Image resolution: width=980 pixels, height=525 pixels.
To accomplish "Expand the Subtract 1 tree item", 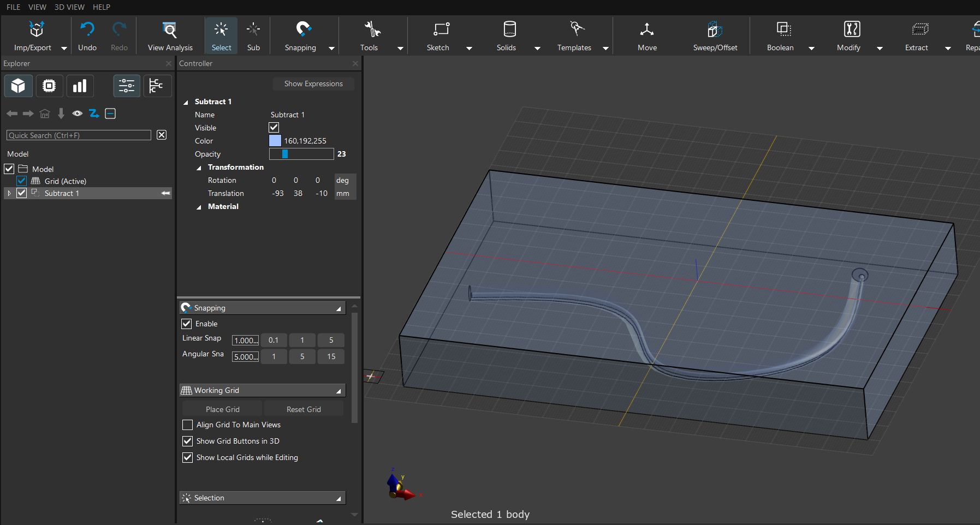I will (x=9, y=193).
